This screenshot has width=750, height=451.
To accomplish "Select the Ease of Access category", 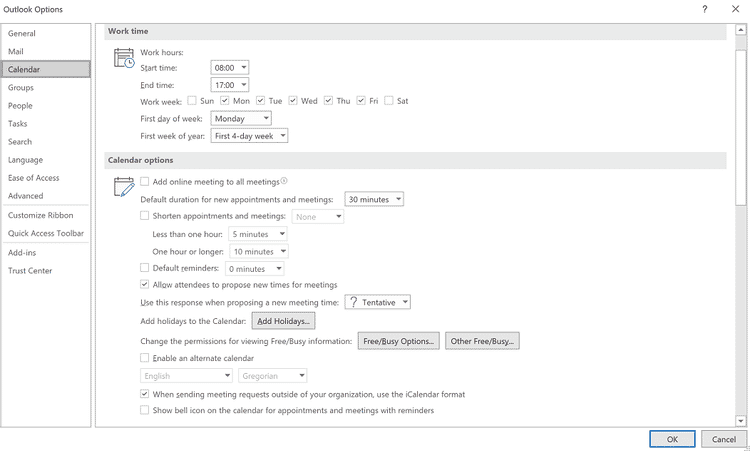I will (45, 178).
